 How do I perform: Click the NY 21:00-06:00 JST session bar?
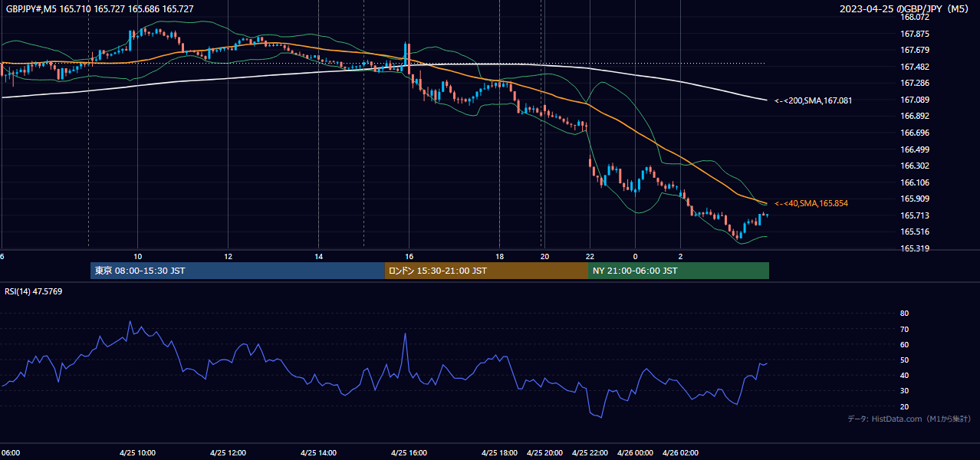tap(679, 271)
